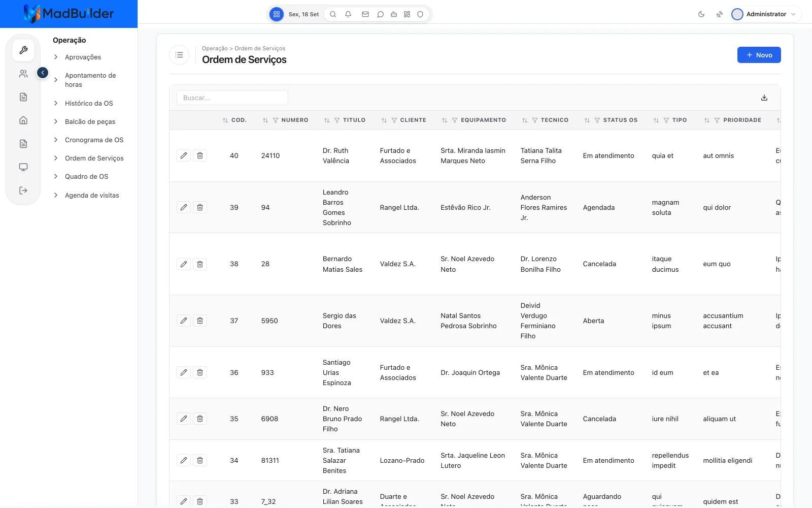This screenshot has height=508, width=812.
Task: Expand the Cronograma de OS chevron
Action: tap(56, 140)
